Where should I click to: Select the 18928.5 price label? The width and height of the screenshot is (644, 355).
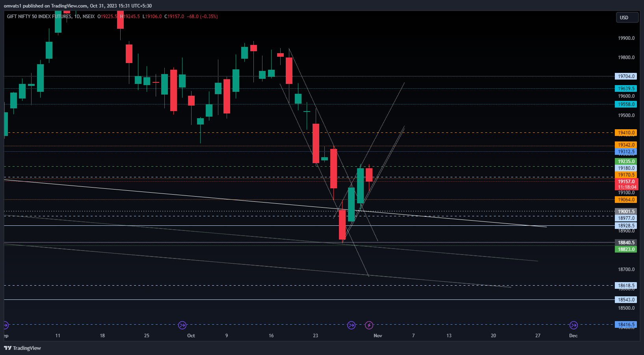pos(626,226)
